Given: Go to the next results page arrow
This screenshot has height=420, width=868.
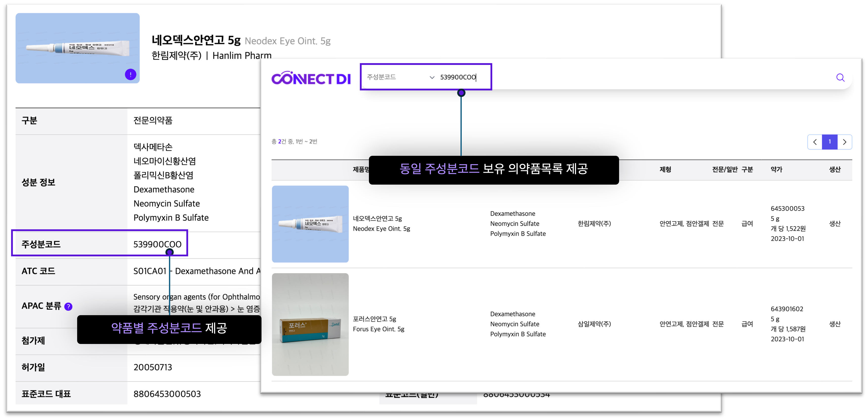Looking at the screenshot, I should 844,142.
